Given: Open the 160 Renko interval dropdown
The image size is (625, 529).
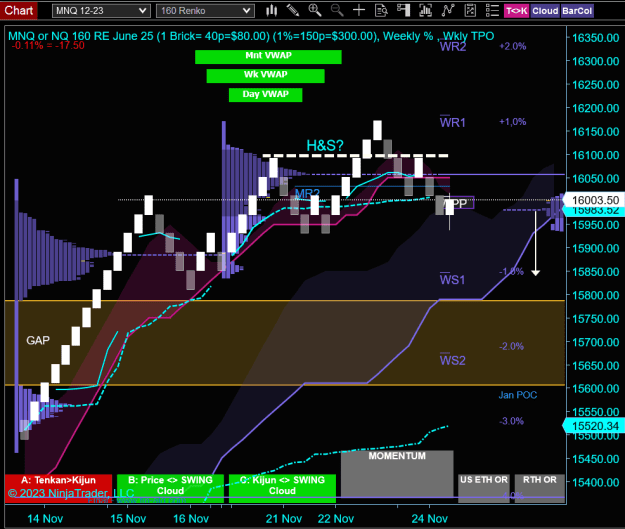Looking at the screenshot, I should (205, 11).
